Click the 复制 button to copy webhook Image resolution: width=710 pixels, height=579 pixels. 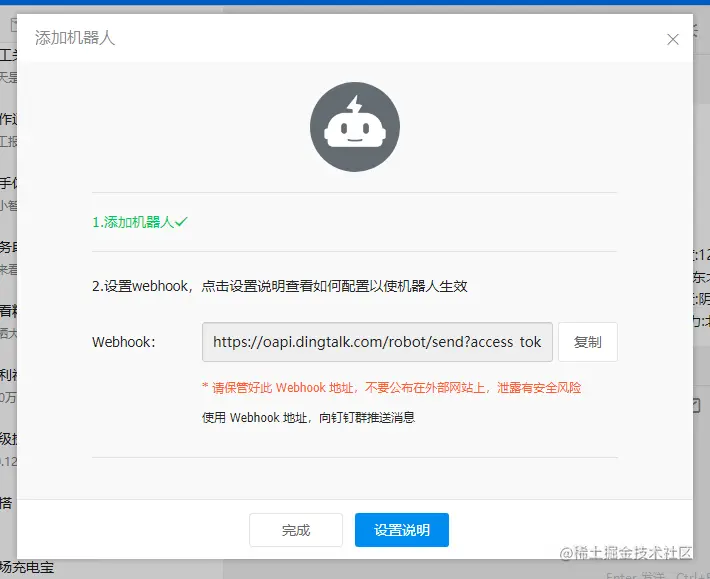click(x=587, y=342)
